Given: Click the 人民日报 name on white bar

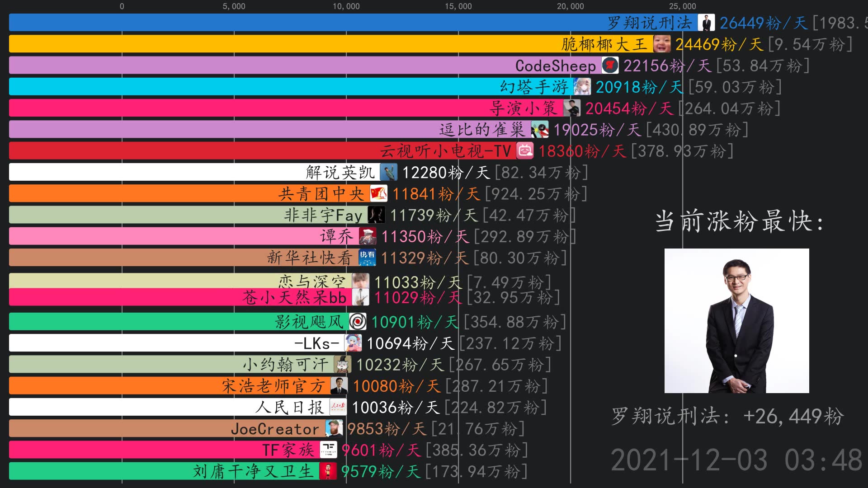Looking at the screenshot, I should 290,408.
